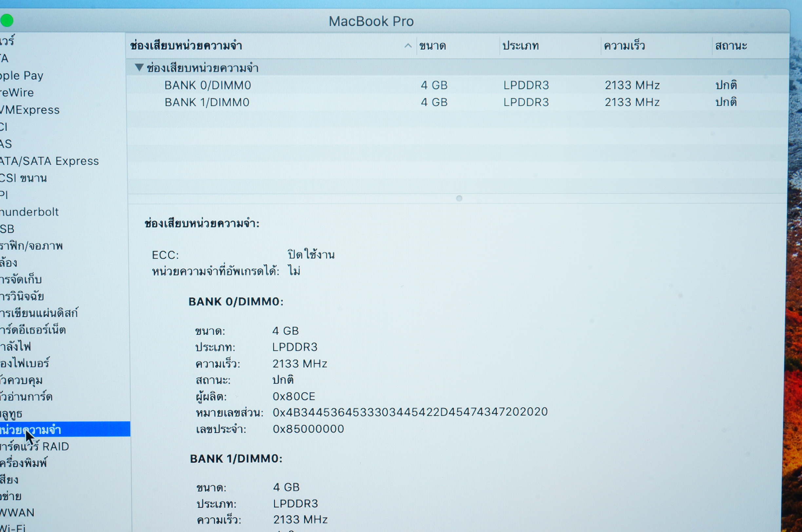Screen dimensions: 802x532
Task: Click MacBook Pro window title
Action: point(371,21)
